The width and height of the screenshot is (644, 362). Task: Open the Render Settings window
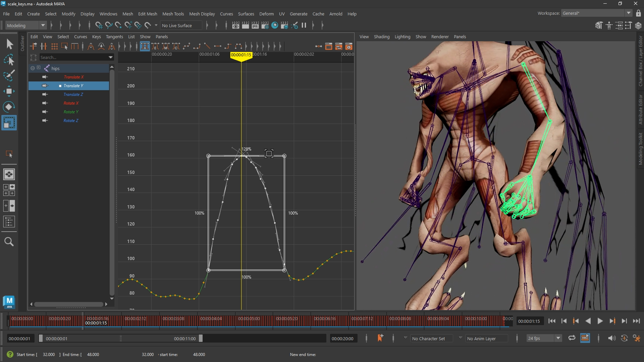coord(265,25)
